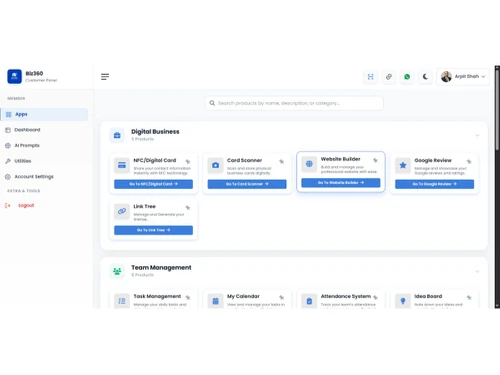500x375 pixels.
Task: Click the link icon in header
Action: [389, 77]
